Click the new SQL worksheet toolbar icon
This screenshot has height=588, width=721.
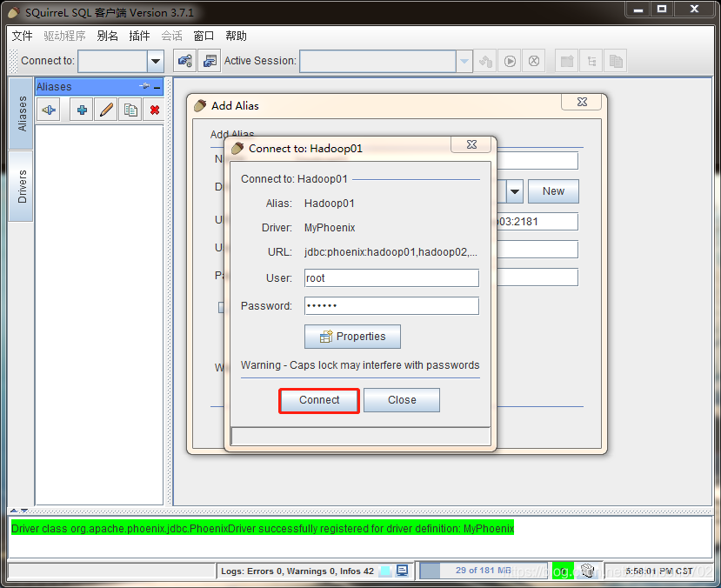567,61
